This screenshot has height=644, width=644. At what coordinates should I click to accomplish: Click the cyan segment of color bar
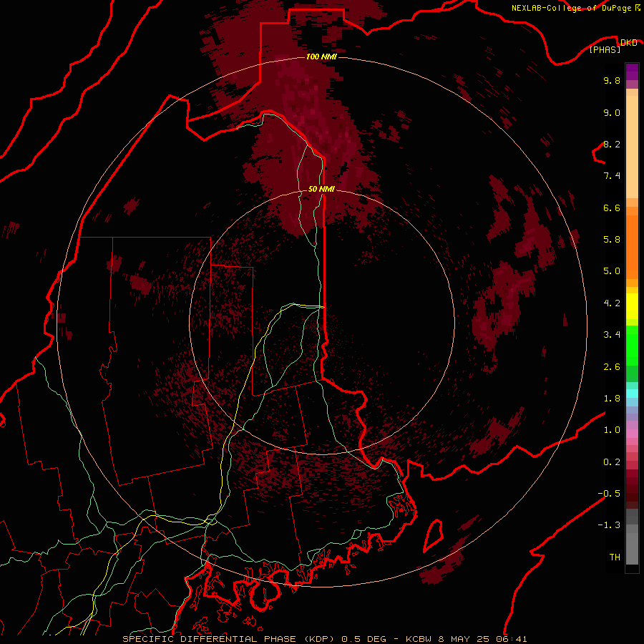coord(632,394)
